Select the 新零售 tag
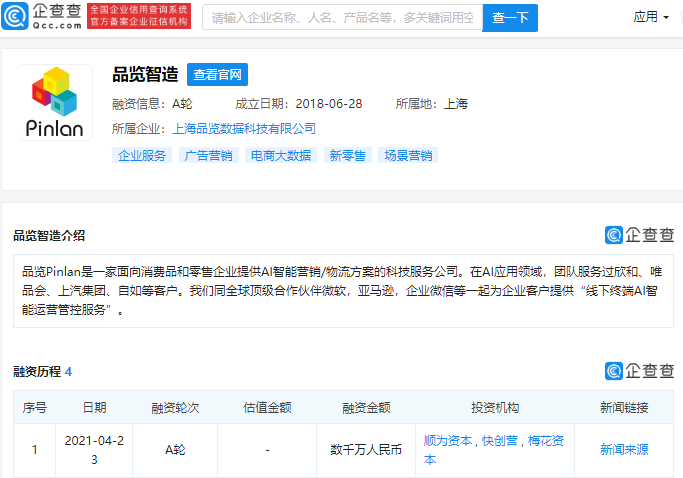Image resolution: width=683 pixels, height=478 pixels. click(x=348, y=156)
